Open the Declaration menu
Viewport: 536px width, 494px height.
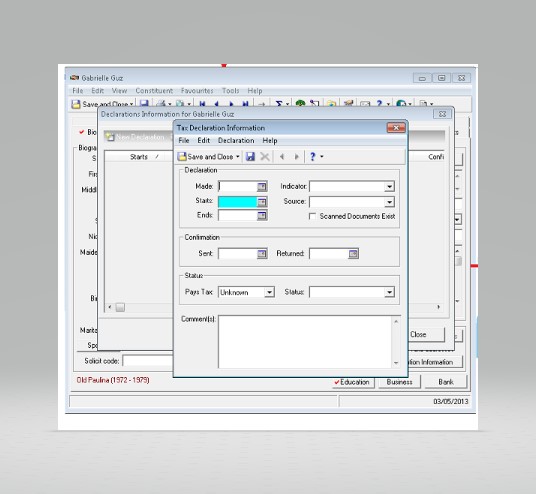point(236,141)
